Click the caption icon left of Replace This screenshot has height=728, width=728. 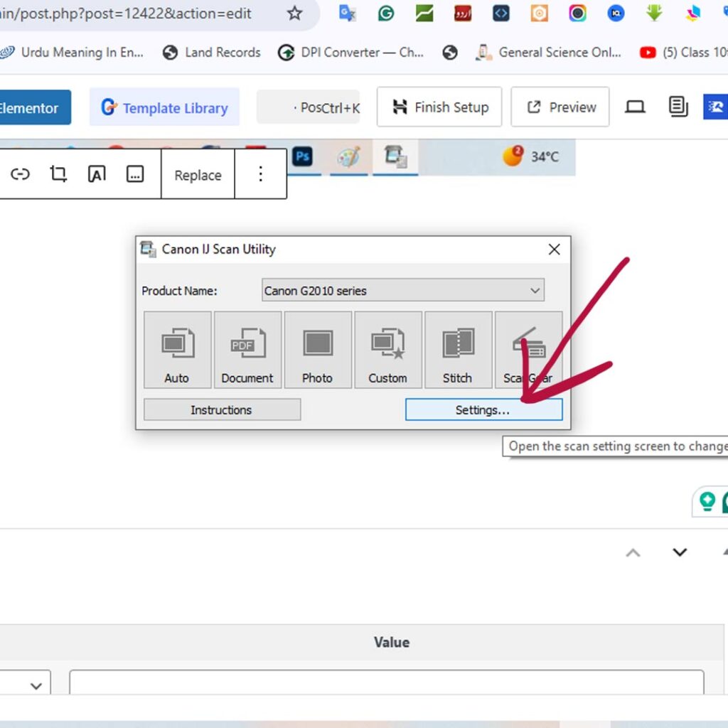click(x=135, y=175)
